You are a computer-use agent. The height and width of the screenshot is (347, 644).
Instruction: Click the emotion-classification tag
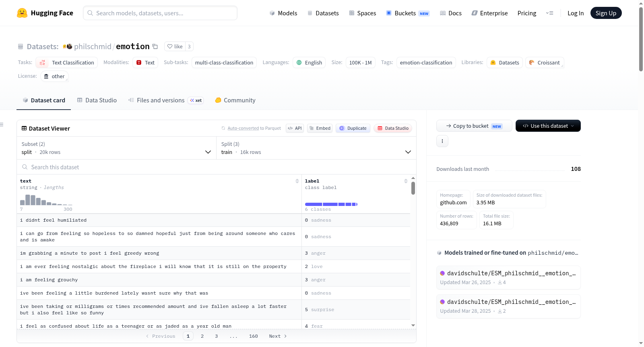426,62
